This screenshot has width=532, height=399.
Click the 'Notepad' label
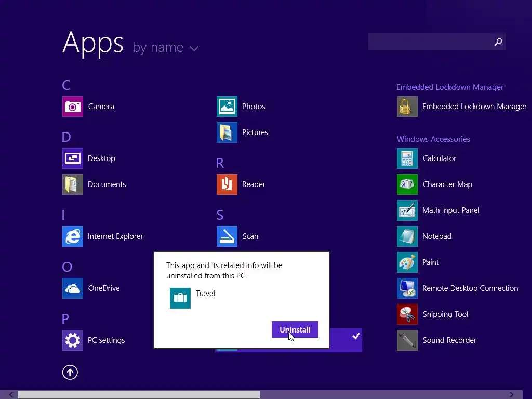(437, 236)
